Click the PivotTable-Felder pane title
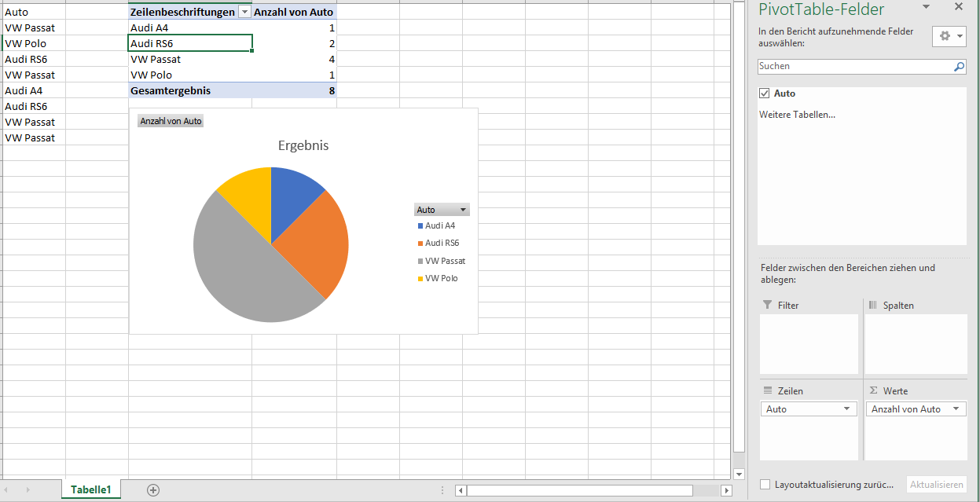This screenshot has height=502, width=980. coord(821,9)
